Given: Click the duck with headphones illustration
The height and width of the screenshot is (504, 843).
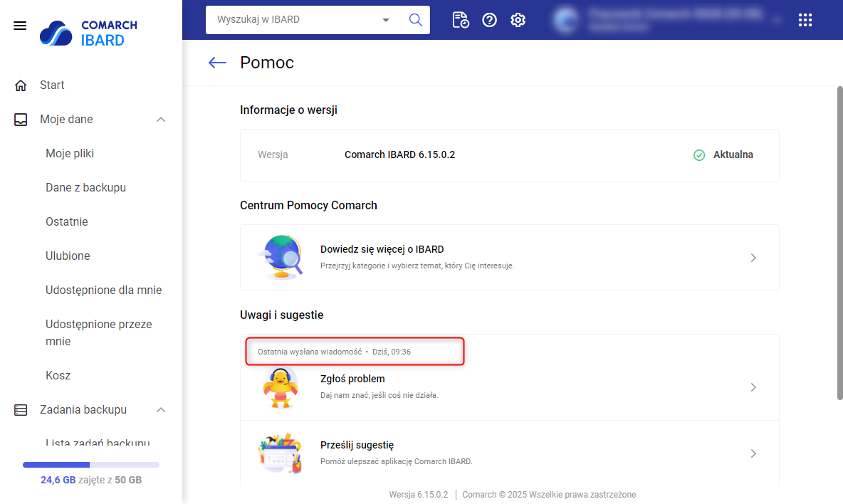Looking at the screenshot, I should [280, 388].
